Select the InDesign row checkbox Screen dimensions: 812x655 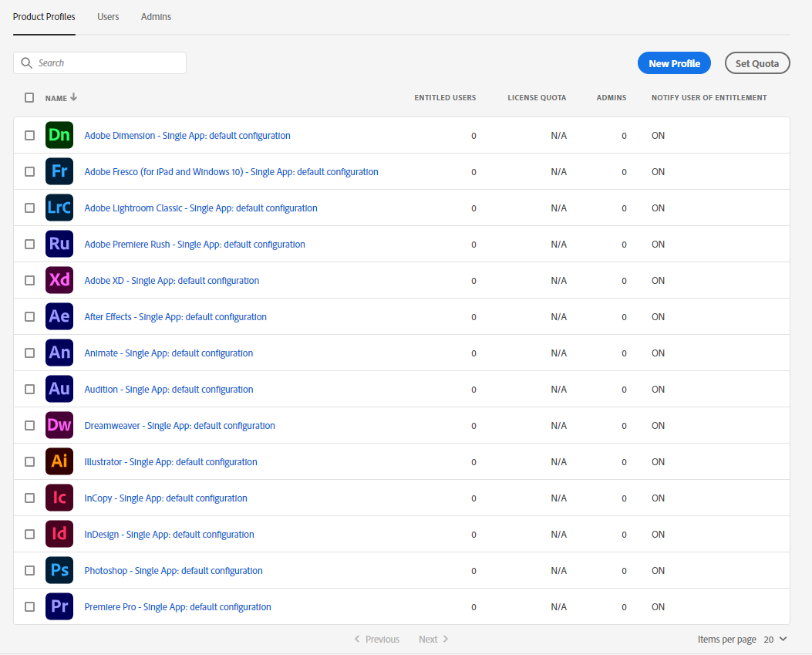pyautogui.click(x=29, y=534)
